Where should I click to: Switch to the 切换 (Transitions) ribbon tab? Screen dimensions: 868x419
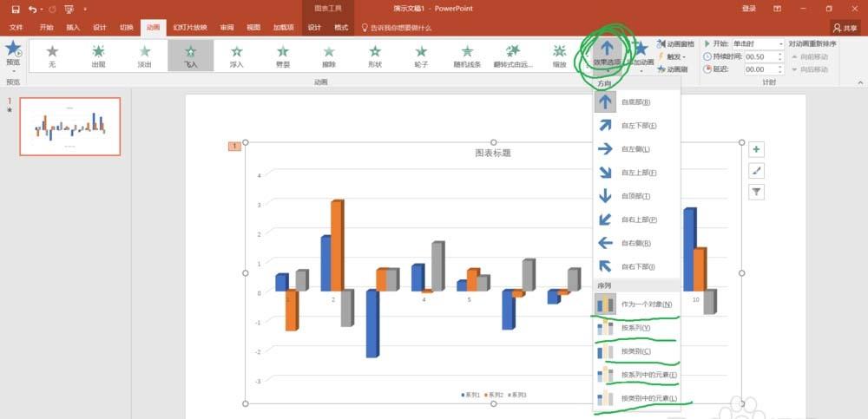pyautogui.click(x=127, y=28)
